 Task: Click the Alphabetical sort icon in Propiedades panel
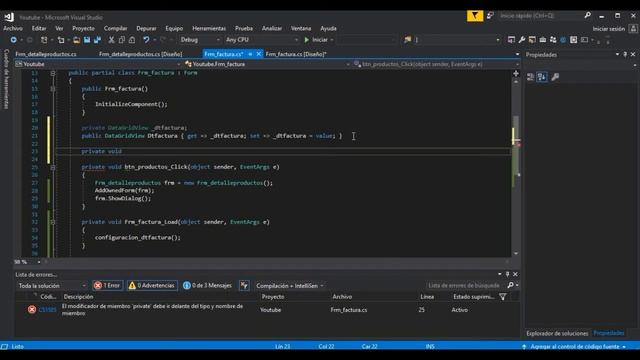coord(542,77)
